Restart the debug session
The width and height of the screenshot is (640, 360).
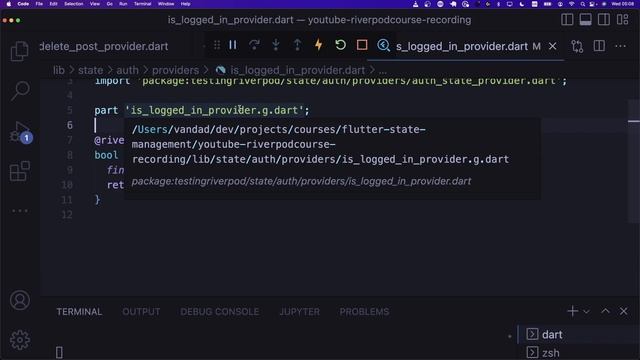coord(340,45)
